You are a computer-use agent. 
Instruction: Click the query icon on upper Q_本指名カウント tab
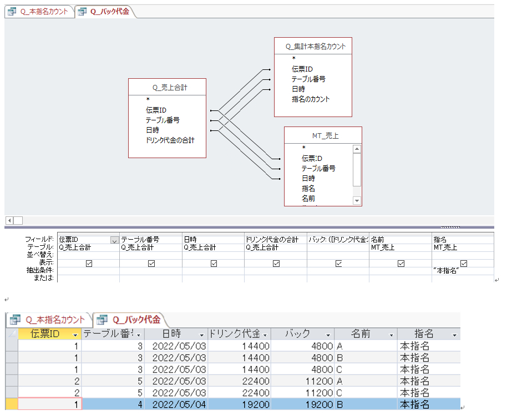tap(12, 12)
